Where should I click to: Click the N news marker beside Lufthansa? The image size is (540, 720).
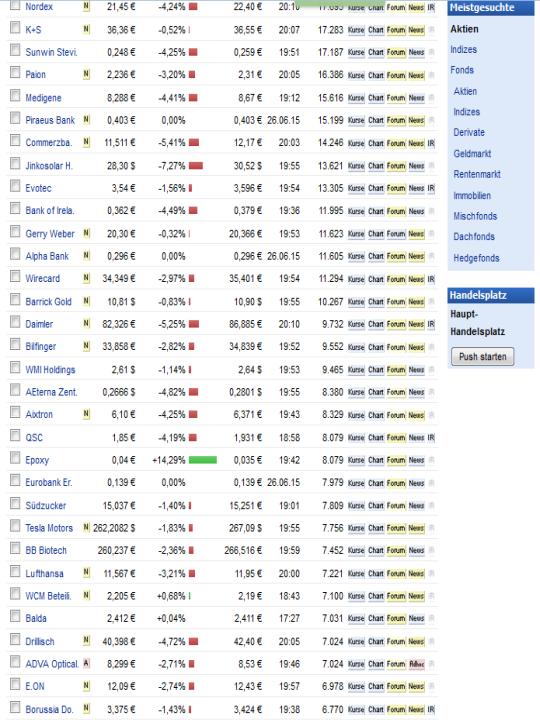pyautogui.click(x=86, y=573)
